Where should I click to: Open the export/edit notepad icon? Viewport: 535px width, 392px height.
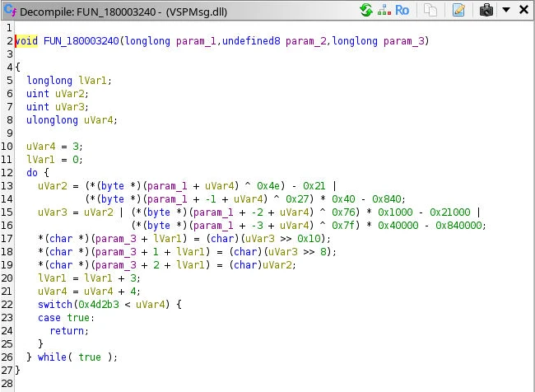coord(458,10)
